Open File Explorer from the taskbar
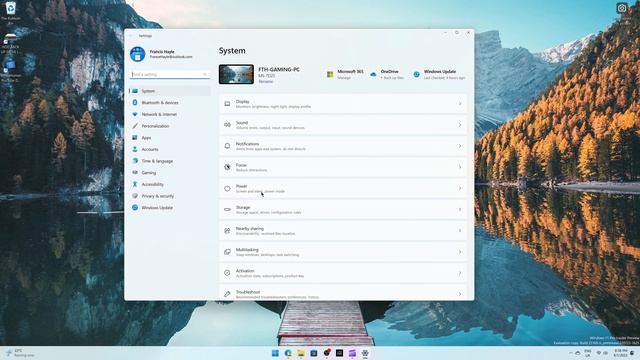 (x=301, y=353)
